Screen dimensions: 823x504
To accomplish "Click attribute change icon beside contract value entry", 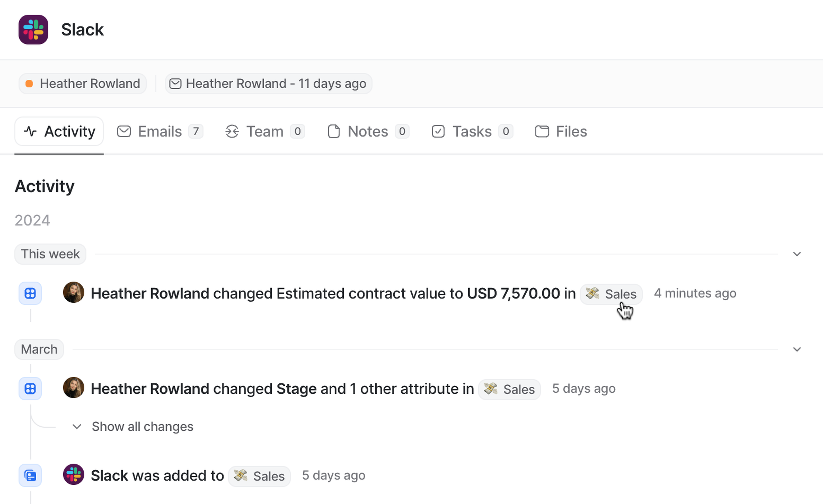I will 30,293.
